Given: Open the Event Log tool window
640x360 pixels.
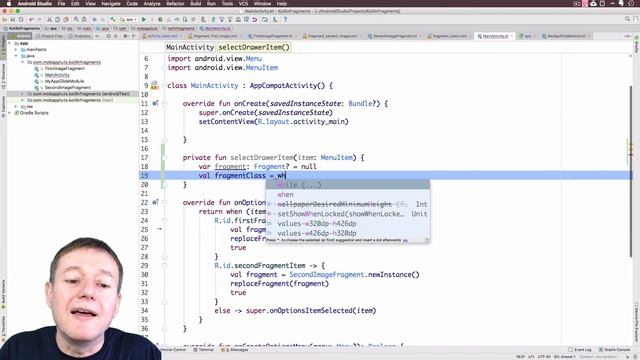Looking at the screenshot, I should (580, 350).
